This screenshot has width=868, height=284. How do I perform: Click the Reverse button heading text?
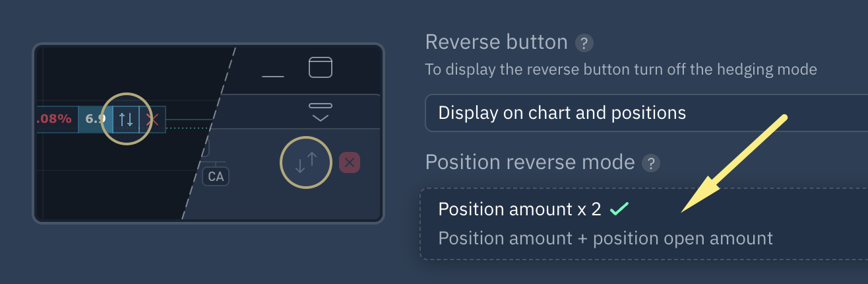tap(496, 42)
